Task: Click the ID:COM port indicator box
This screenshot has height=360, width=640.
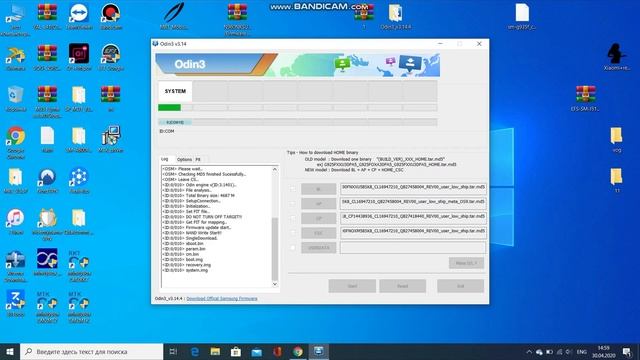Action: 175,122
